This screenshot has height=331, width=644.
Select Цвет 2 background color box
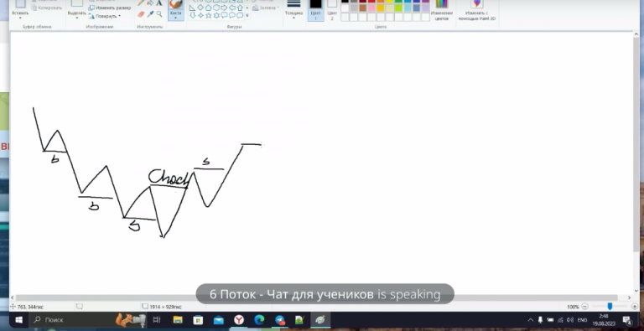pyautogui.click(x=332, y=10)
